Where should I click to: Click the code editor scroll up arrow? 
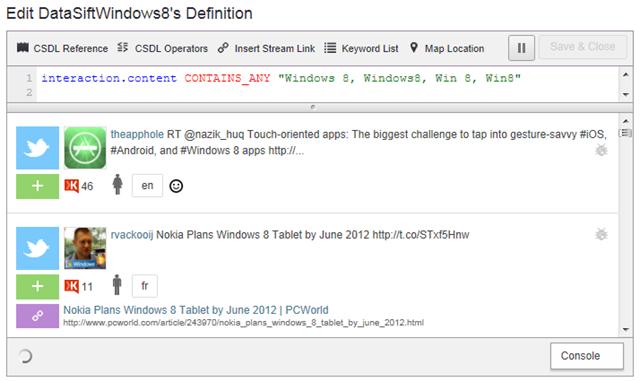(x=626, y=75)
